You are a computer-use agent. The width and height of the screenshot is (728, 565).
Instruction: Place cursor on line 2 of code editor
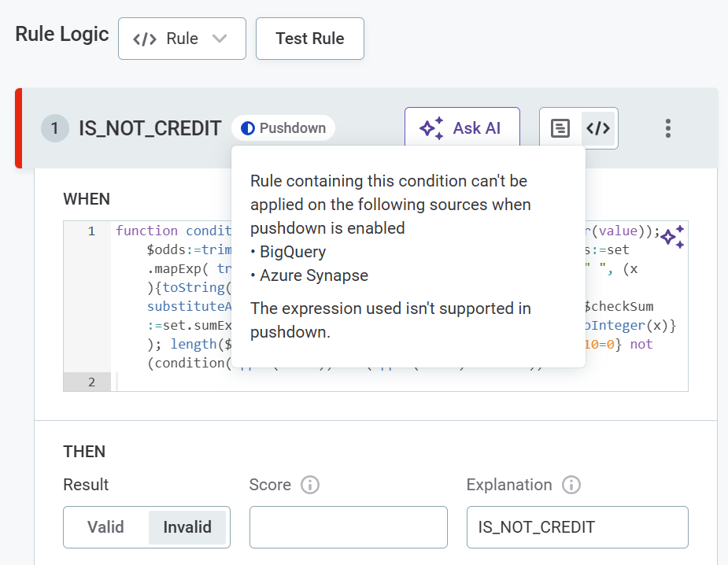(394, 382)
